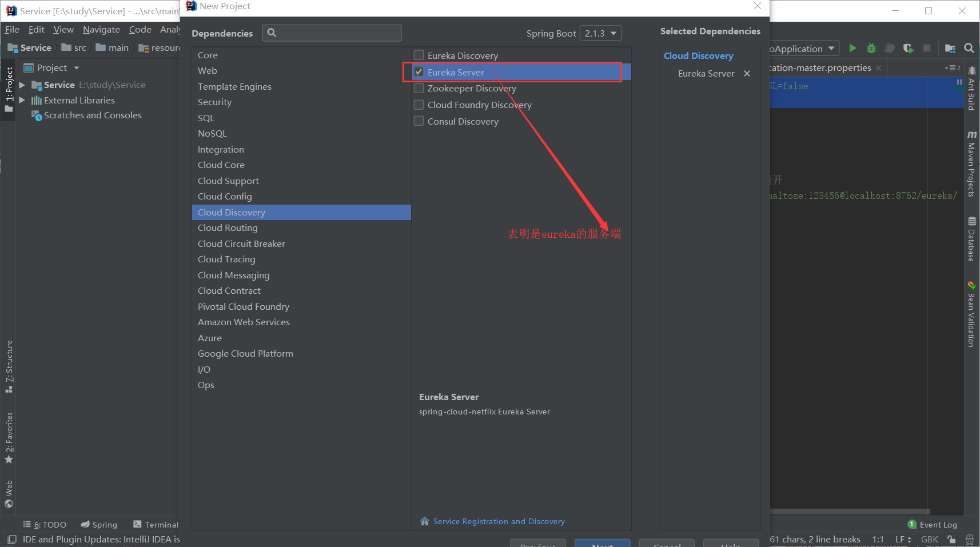The image size is (980, 547).
Task: Open the Event Log
Action: [932, 525]
